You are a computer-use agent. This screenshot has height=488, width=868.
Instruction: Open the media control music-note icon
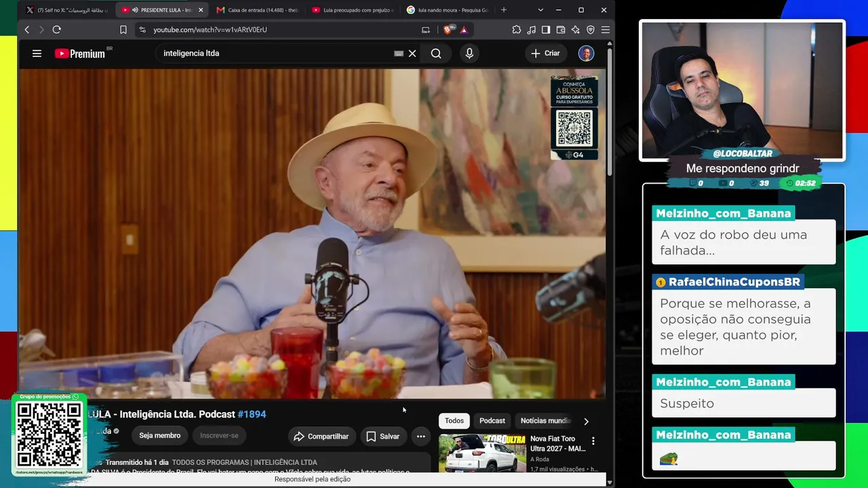532,30
